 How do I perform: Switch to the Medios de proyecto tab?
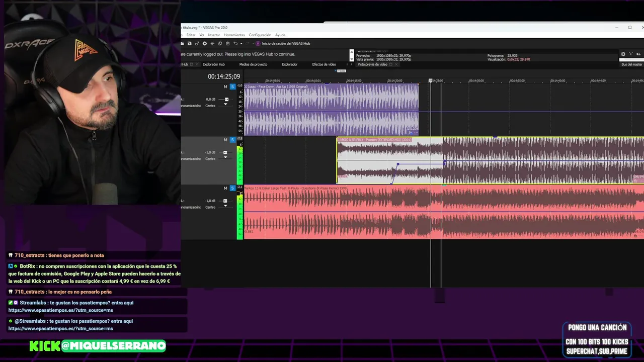tap(253, 64)
